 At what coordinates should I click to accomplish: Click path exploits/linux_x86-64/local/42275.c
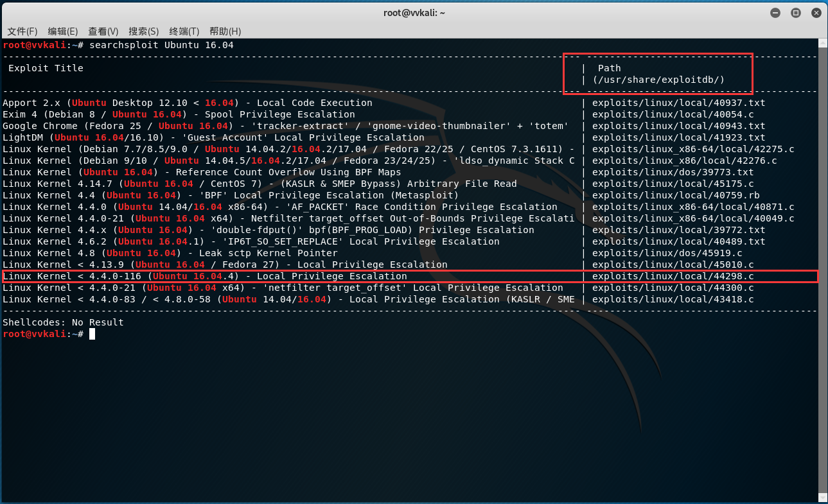693,149
